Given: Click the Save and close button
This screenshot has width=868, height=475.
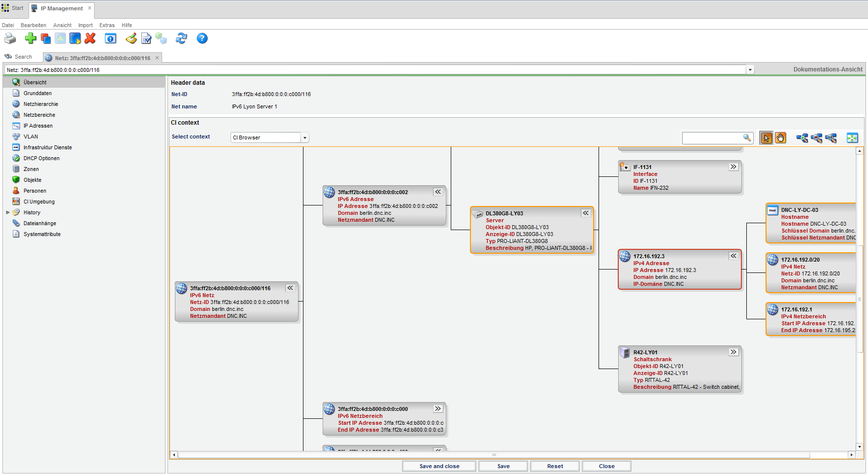Looking at the screenshot, I should pos(439,466).
